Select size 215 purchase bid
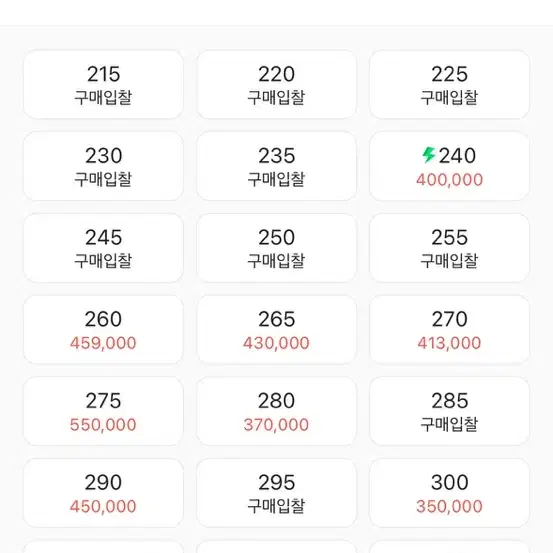Viewport: 553px width, 553px height. point(103,85)
